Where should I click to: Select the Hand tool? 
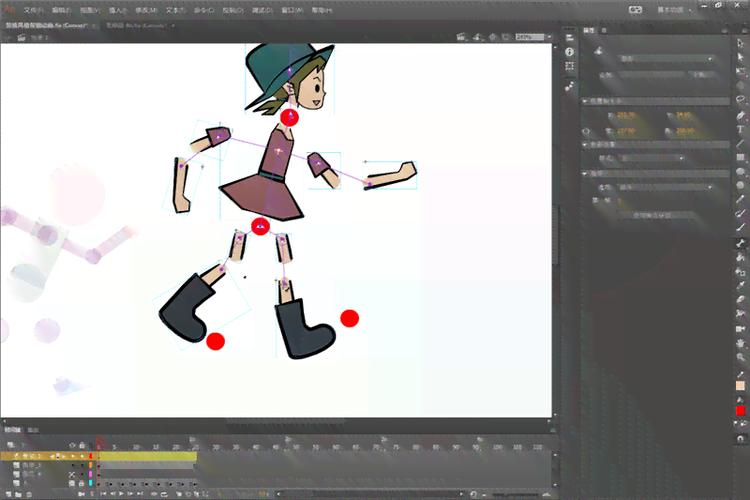click(740, 343)
